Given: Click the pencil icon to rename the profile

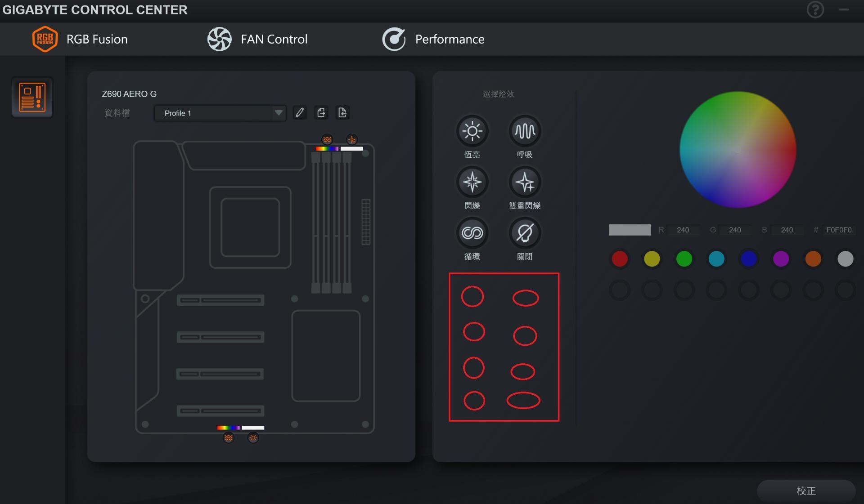Looking at the screenshot, I should click(x=300, y=113).
